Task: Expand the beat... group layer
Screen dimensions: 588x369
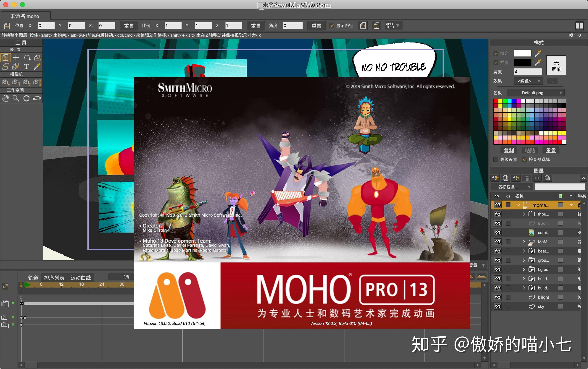Action: [523, 251]
